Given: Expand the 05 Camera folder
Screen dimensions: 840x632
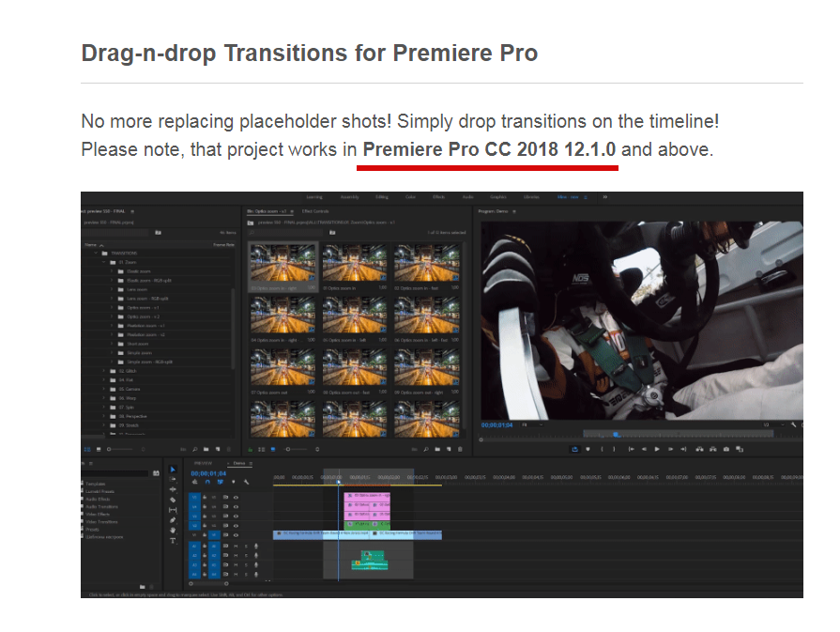Looking at the screenshot, I should click(104, 389).
